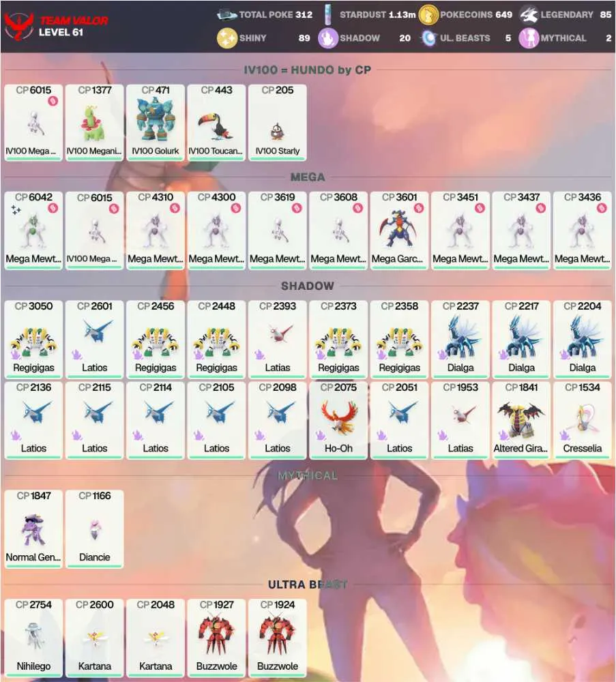Click the 'IV100 = HUNDO by CP' section heading

click(x=307, y=70)
